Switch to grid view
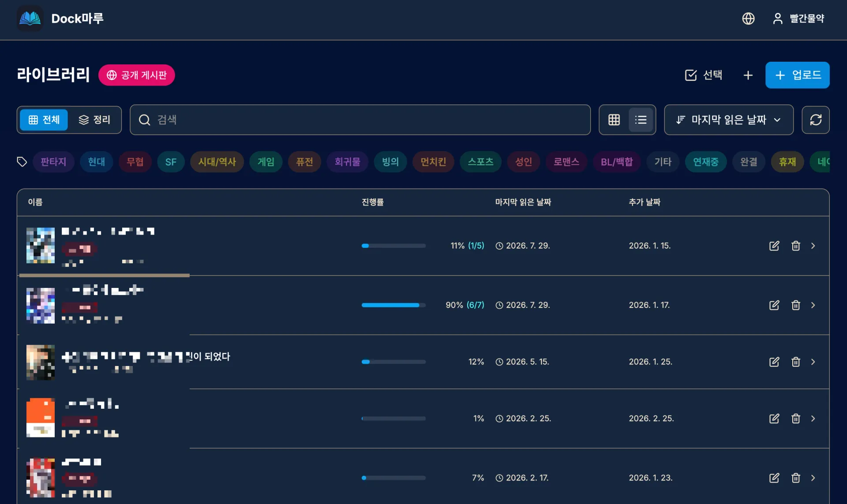 614,120
